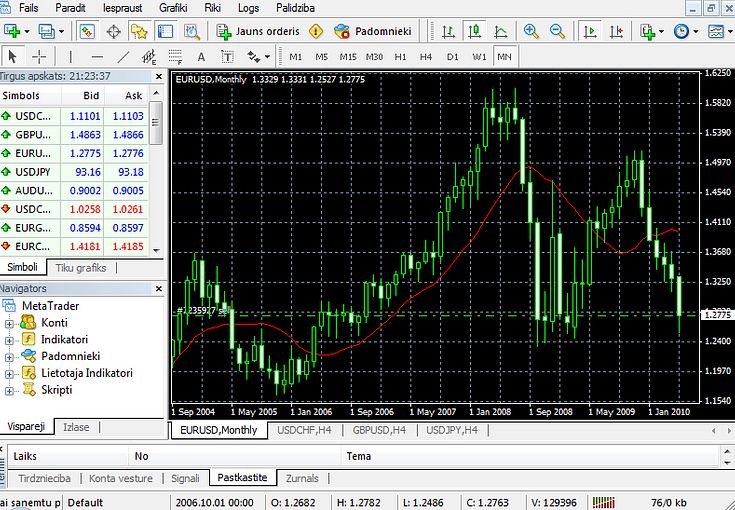Image resolution: width=735 pixels, height=510 pixels.
Task: Switch to the GBPUSD,H4 chart tab
Action: pyautogui.click(x=381, y=431)
